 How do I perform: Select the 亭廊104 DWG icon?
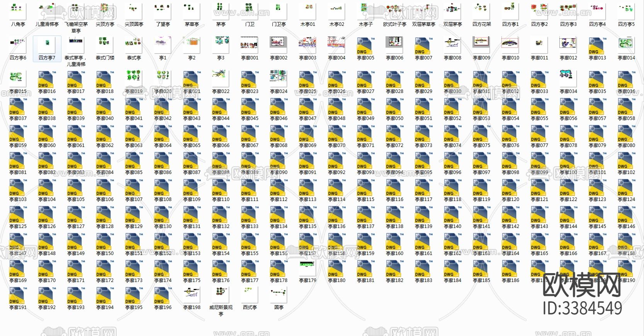(47, 187)
